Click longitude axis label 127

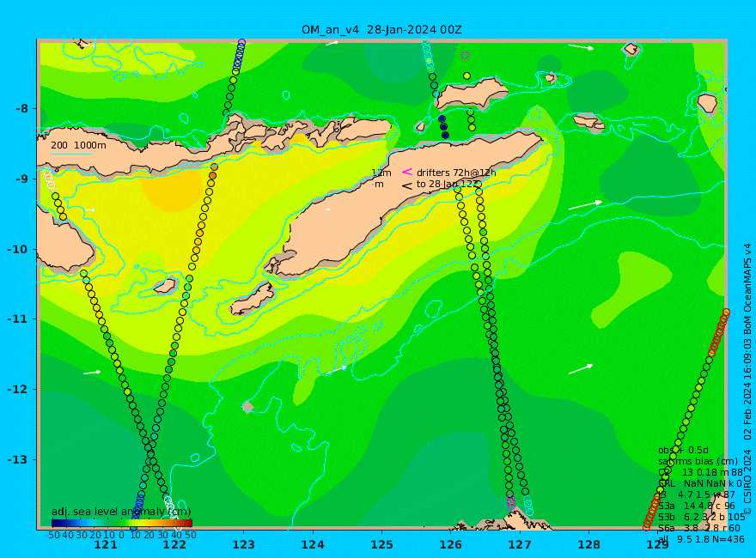[x=520, y=545]
